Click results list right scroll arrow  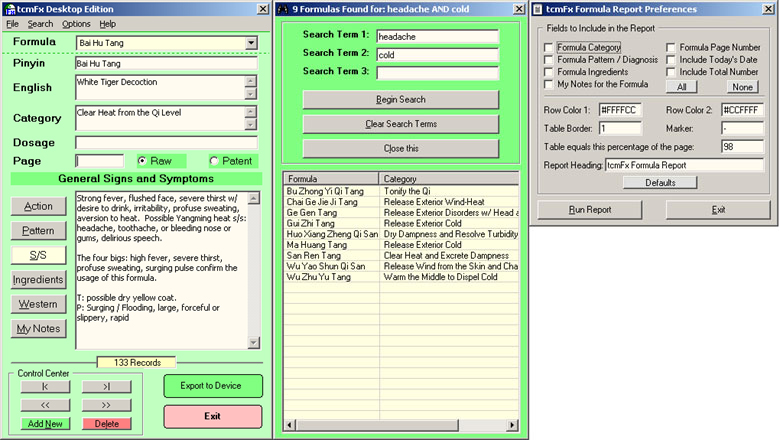(512, 425)
